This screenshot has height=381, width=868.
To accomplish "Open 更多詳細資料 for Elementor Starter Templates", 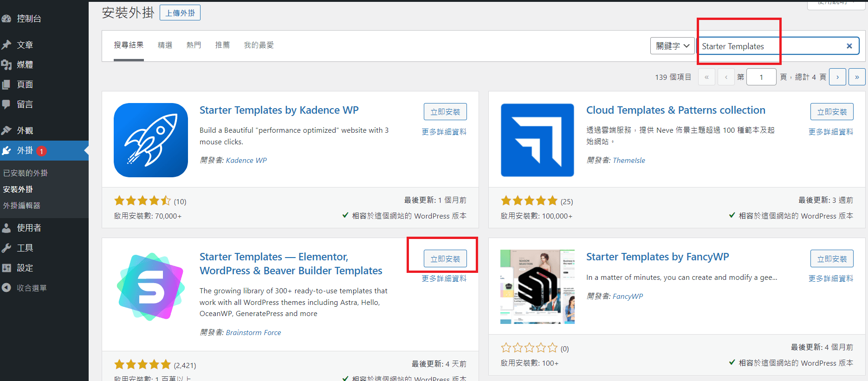I will pos(444,278).
